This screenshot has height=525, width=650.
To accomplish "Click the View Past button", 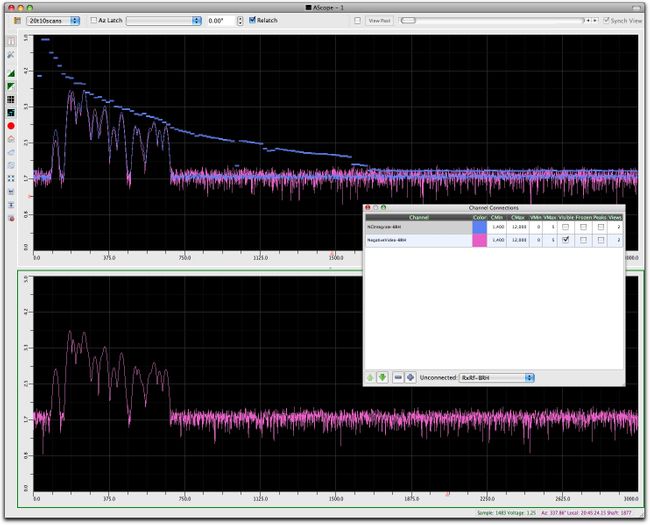I will (x=379, y=20).
